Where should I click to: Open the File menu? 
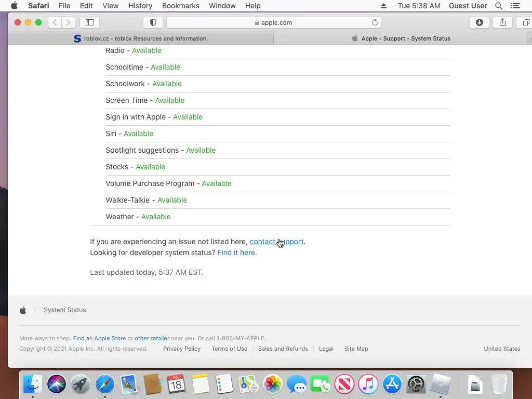64,6
